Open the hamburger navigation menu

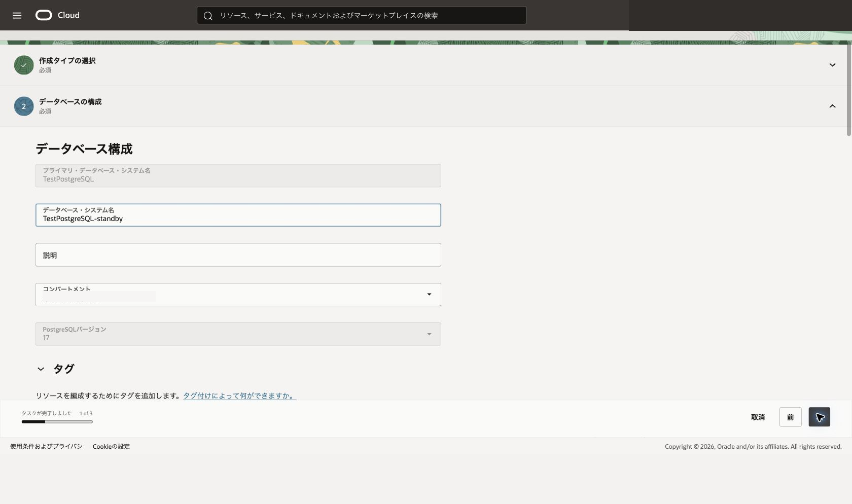(17, 15)
